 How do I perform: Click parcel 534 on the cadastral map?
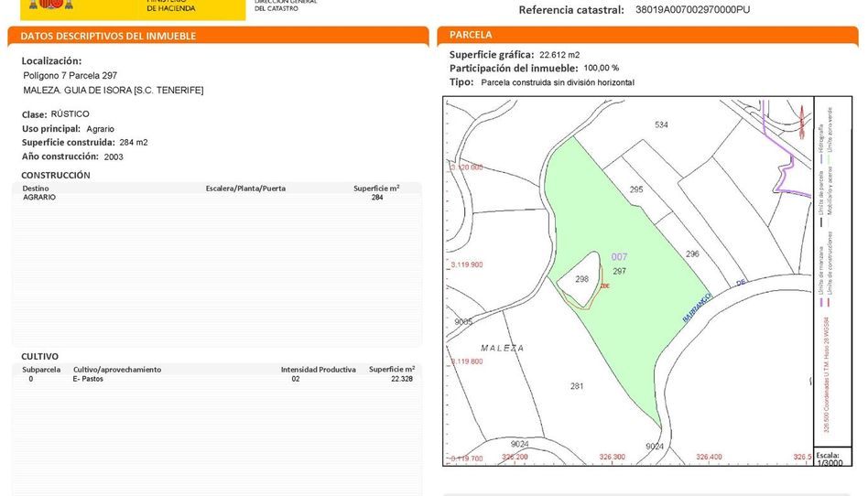pyautogui.click(x=661, y=124)
